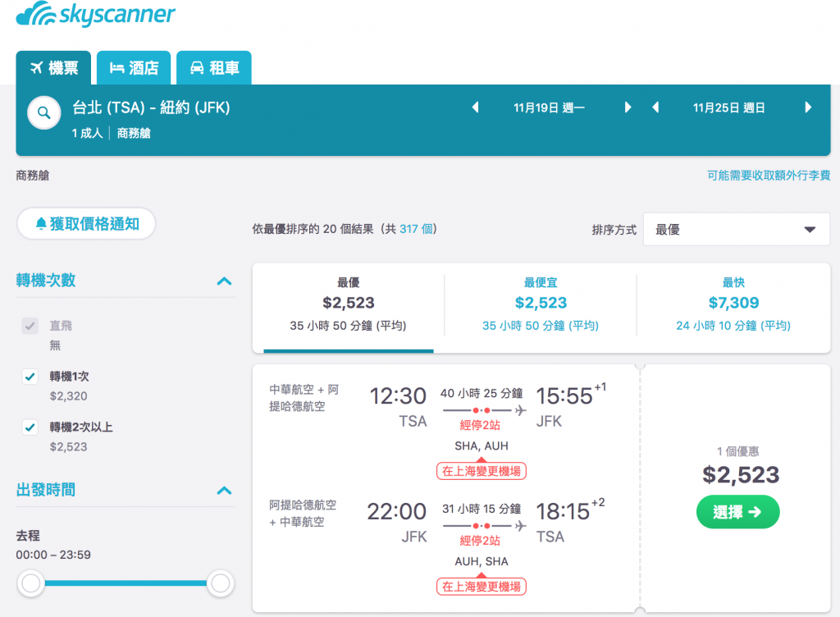Click the $2,523 price in the result card
The width and height of the screenshot is (840, 617).
[741, 474]
